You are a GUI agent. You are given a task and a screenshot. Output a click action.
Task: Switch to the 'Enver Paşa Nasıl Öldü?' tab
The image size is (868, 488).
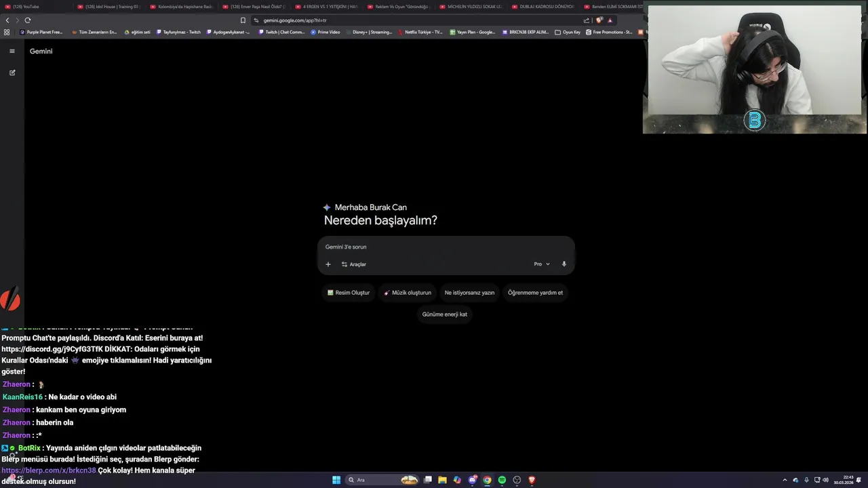pos(254,7)
